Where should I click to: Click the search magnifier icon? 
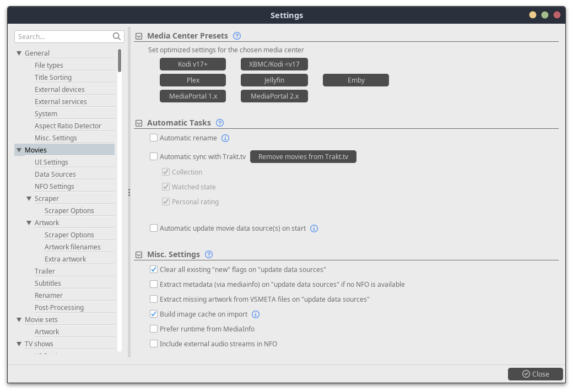(x=117, y=37)
